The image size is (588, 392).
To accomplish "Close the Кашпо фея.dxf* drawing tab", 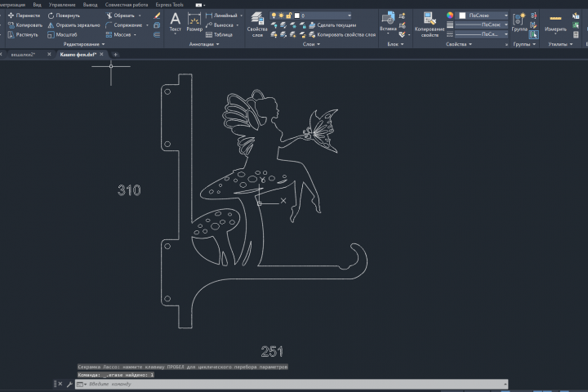I will coord(101,55).
